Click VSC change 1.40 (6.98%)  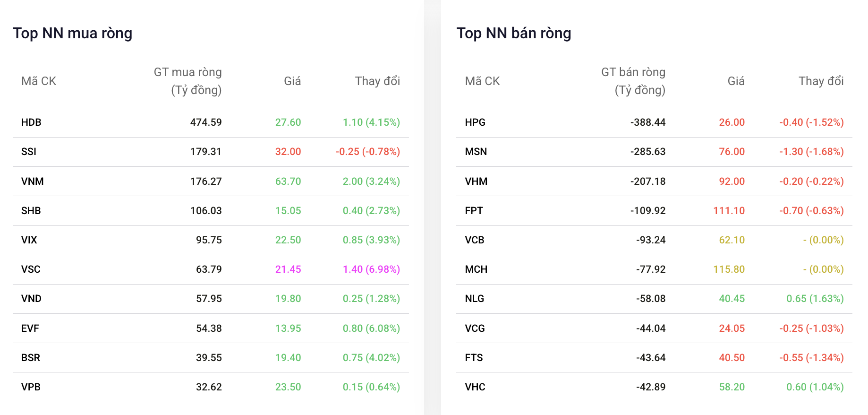[371, 269]
